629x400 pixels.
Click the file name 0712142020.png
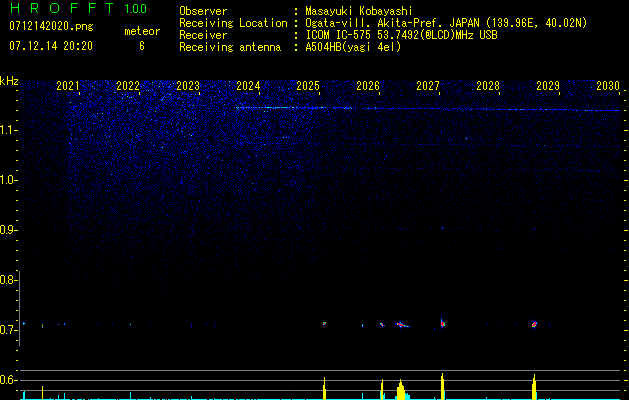51,26
